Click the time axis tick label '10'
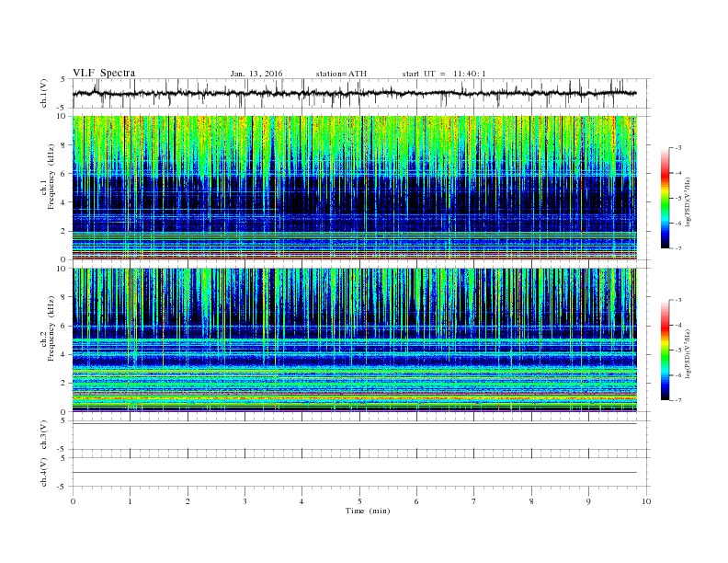 tap(646, 501)
